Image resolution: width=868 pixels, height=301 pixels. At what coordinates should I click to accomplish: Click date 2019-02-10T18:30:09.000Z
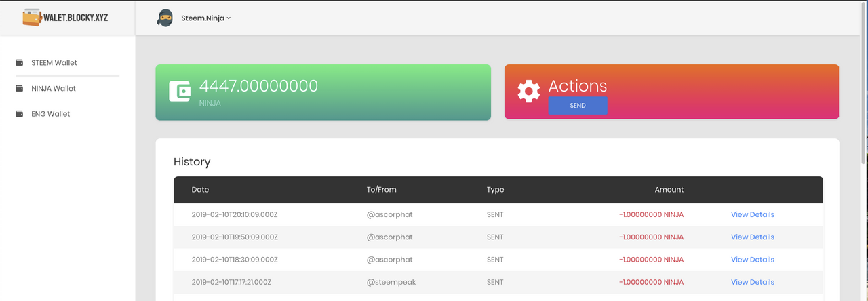tap(235, 260)
